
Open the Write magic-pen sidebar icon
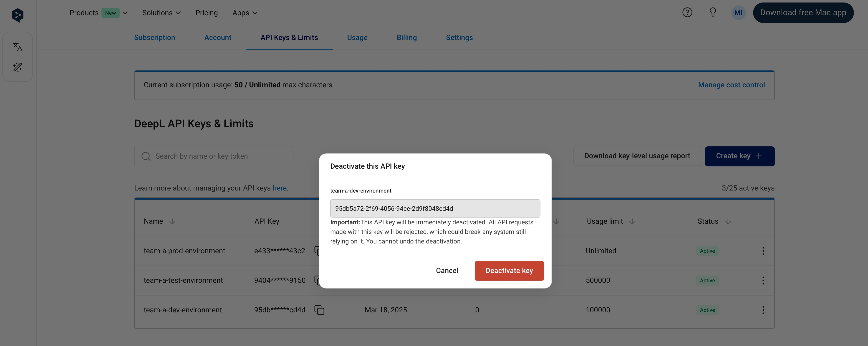(x=18, y=67)
